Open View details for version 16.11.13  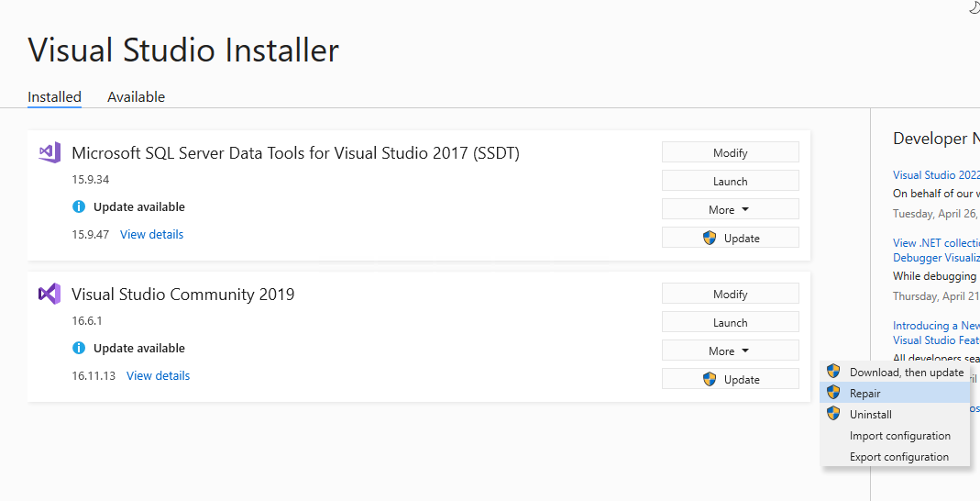[158, 375]
